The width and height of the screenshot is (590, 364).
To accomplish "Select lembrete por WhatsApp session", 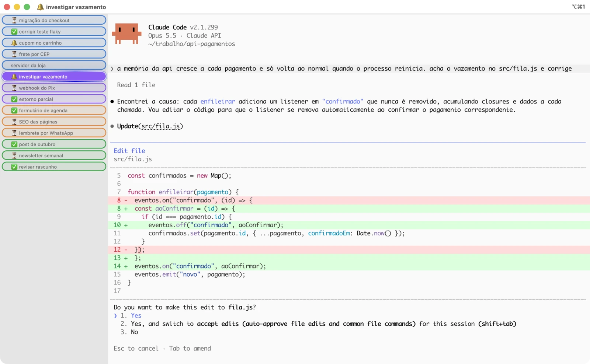I will [x=54, y=133].
